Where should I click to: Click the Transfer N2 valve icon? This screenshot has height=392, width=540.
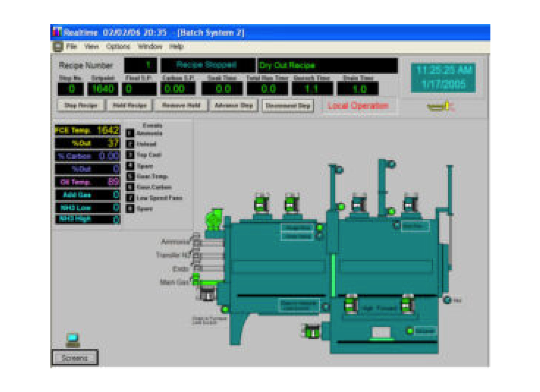(197, 255)
